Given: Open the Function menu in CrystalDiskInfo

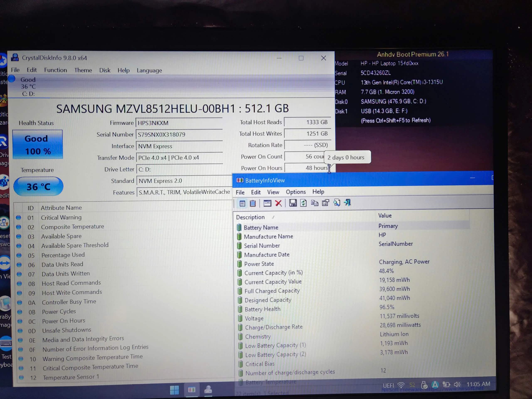Looking at the screenshot, I should 55,70.
